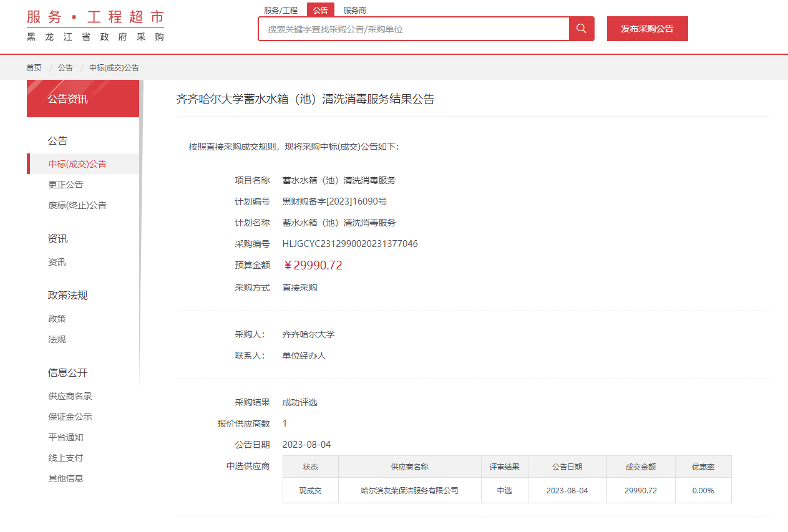This screenshot has width=788, height=532.
Task: Open 中标(成交)公告 in the sidebar
Action: click(x=77, y=164)
